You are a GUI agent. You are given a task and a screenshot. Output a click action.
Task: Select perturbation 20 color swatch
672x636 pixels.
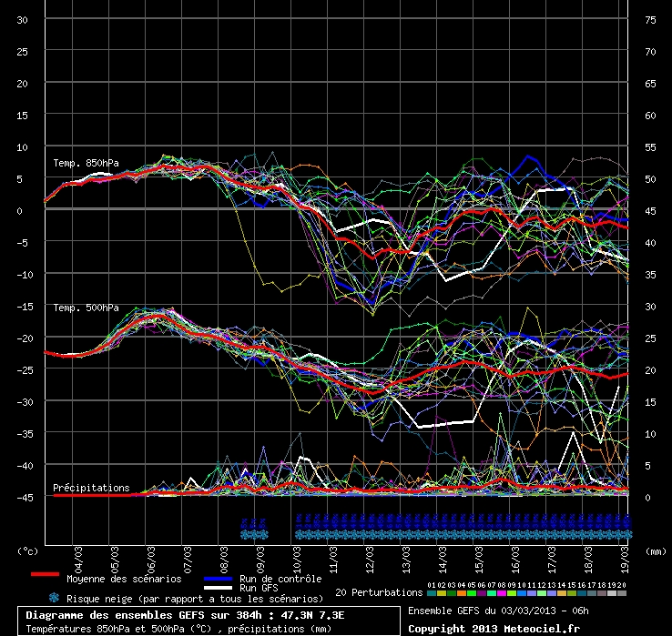point(622,593)
